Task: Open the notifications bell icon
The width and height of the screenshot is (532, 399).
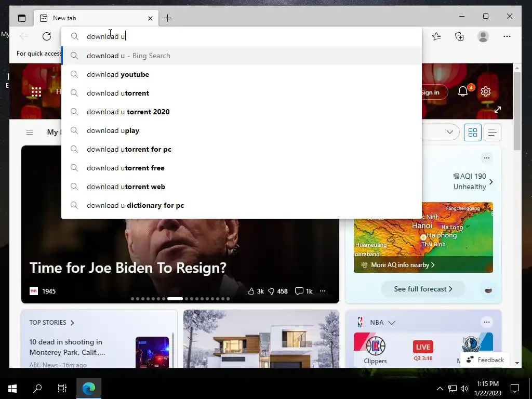Action: coord(463,91)
